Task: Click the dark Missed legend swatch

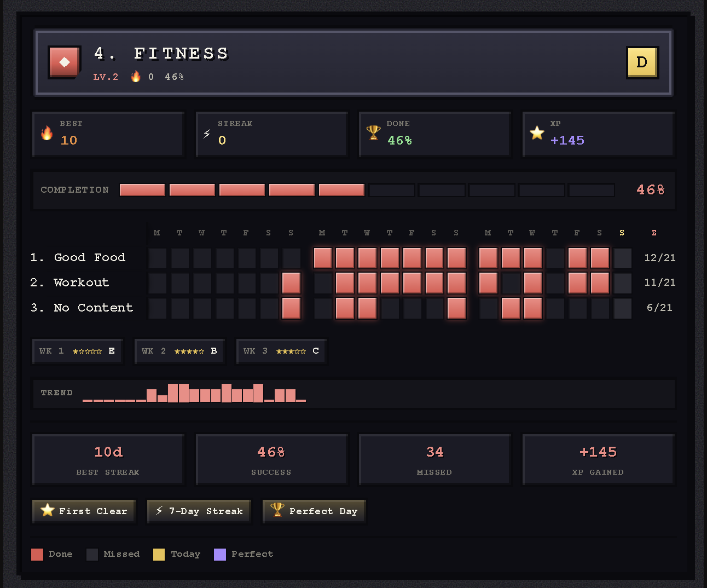Action: (92, 554)
